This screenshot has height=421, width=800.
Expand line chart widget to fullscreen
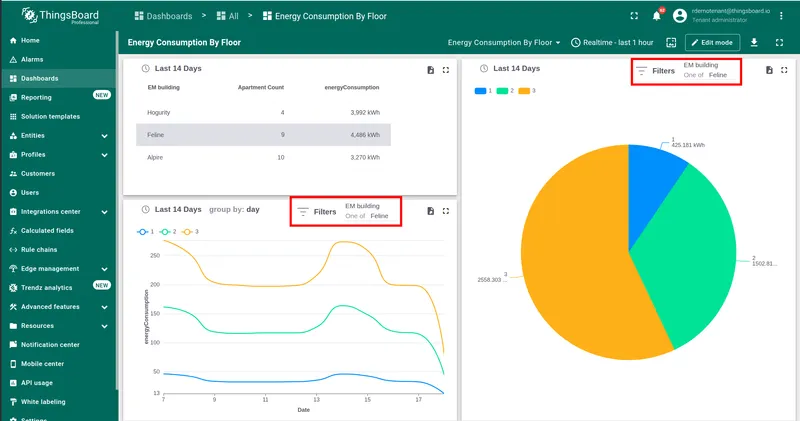tap(446, 211)
